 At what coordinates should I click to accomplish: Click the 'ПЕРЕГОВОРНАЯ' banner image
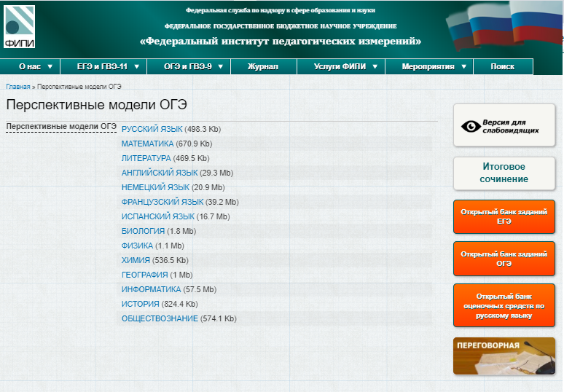(504, 356)
